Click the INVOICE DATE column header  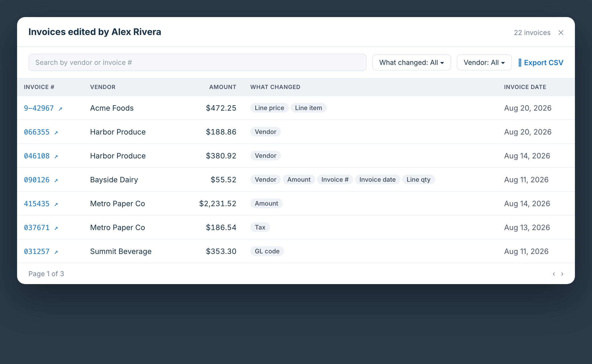525,87
